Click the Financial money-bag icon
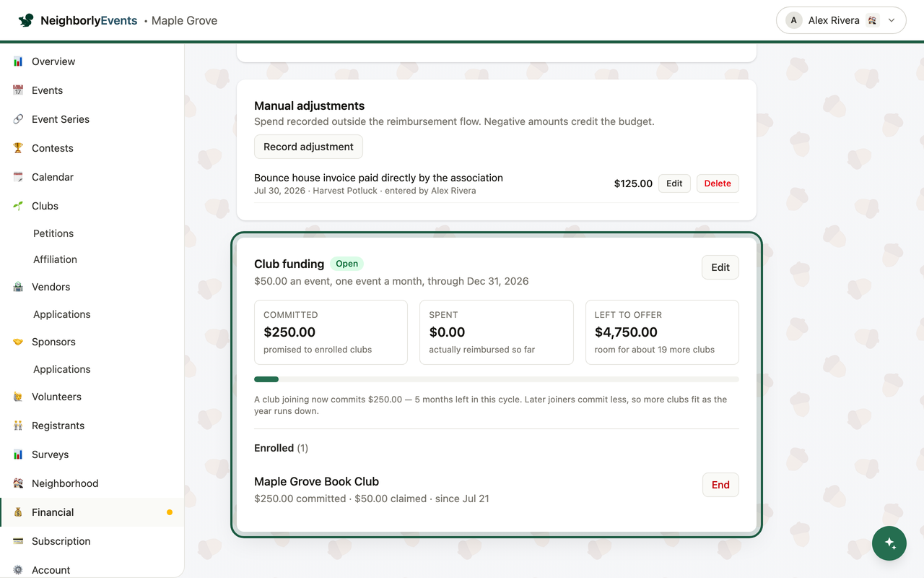Image resolution: width=924 pixels, height=578 pixels. tap(18, 512)
